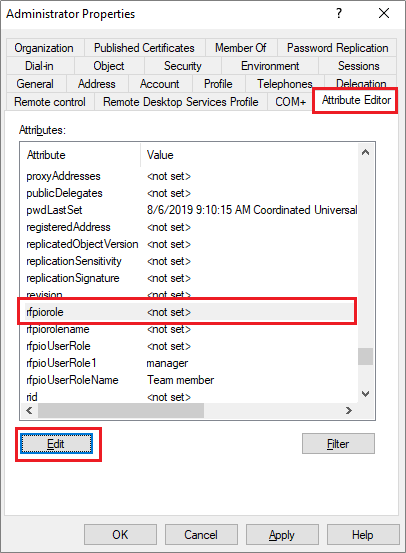Image resolution: width=406 pixels, height=553 pixels.
Task: Click the horizontal scrollbar left arrow
Action: [x=29, y=411]
